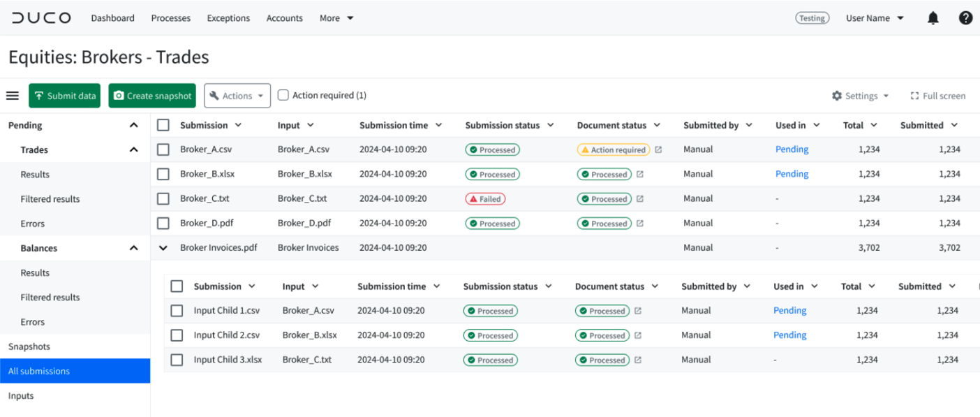Go to Accounts in top navigation

pyautogui.click(x=285, y=18)
